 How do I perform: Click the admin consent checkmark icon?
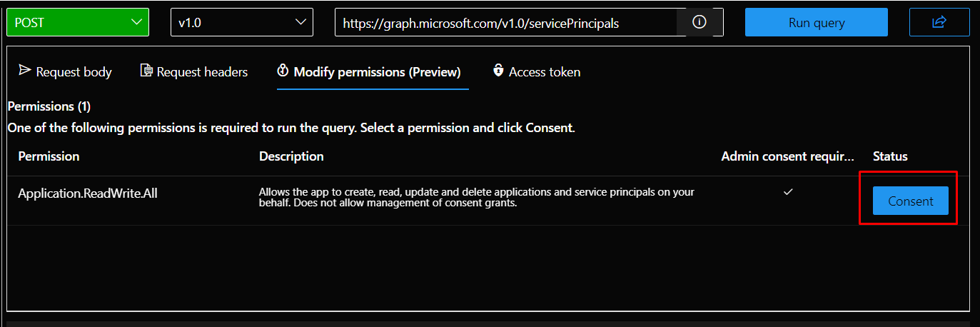tap(788, 192)
